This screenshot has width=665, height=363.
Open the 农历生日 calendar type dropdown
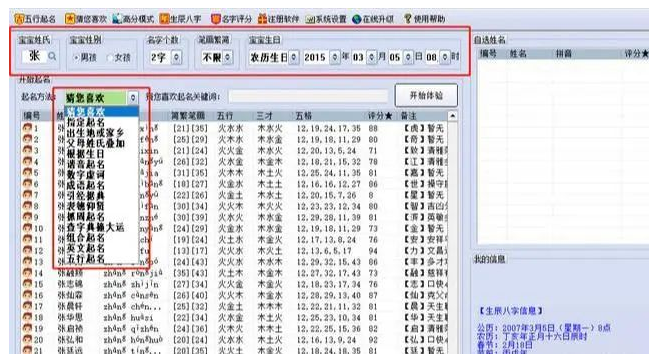(294, 57)
